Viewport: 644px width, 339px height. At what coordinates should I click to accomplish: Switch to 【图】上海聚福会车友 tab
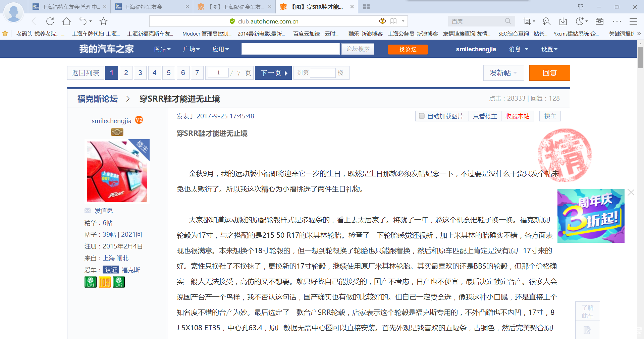pos(234,7)
